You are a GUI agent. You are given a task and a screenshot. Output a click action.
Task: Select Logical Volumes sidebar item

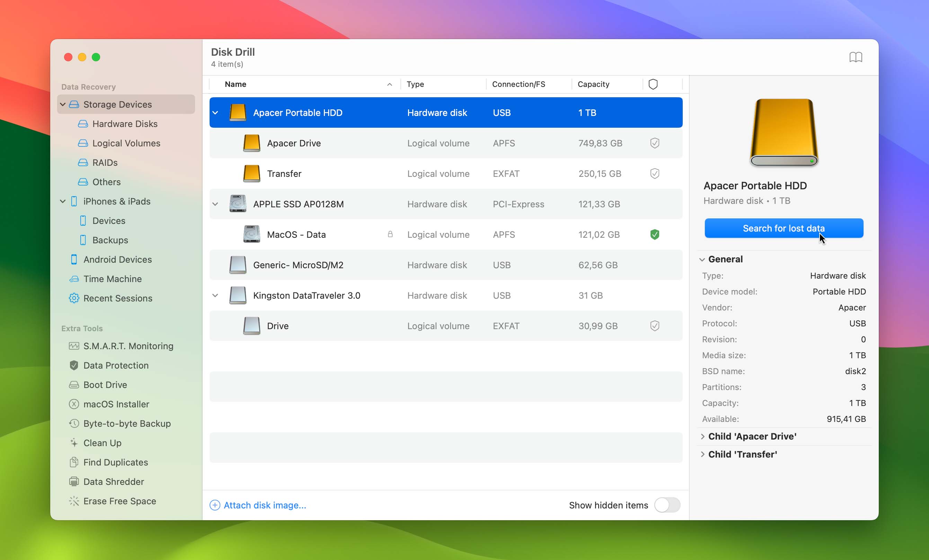tap(126, 143)
